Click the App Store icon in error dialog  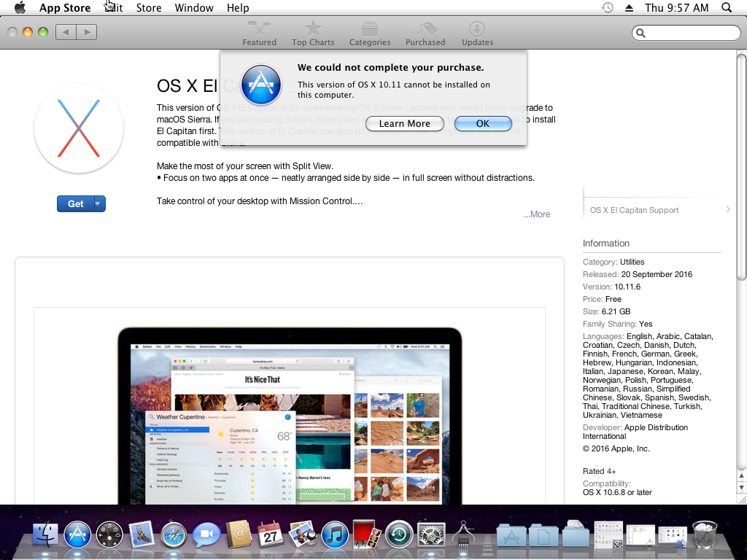pyautogui.click(x=261, y=85)
